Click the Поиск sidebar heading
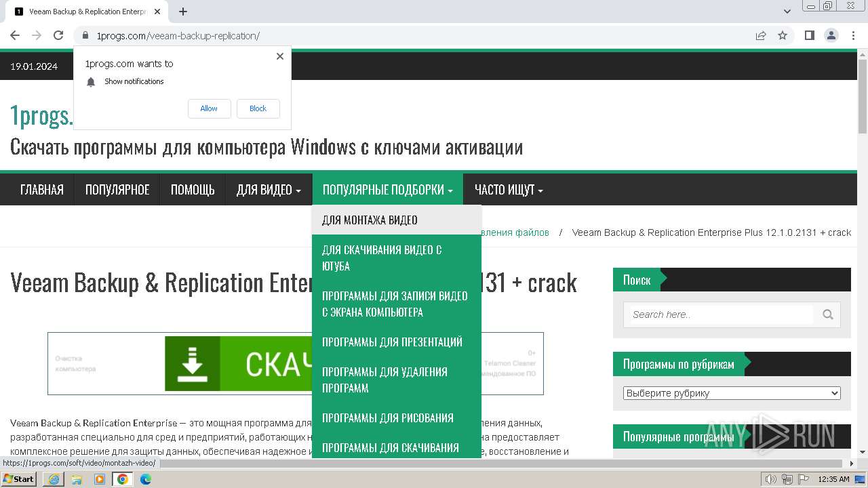This screenshot has width=868, height=488. coord(637,280)
